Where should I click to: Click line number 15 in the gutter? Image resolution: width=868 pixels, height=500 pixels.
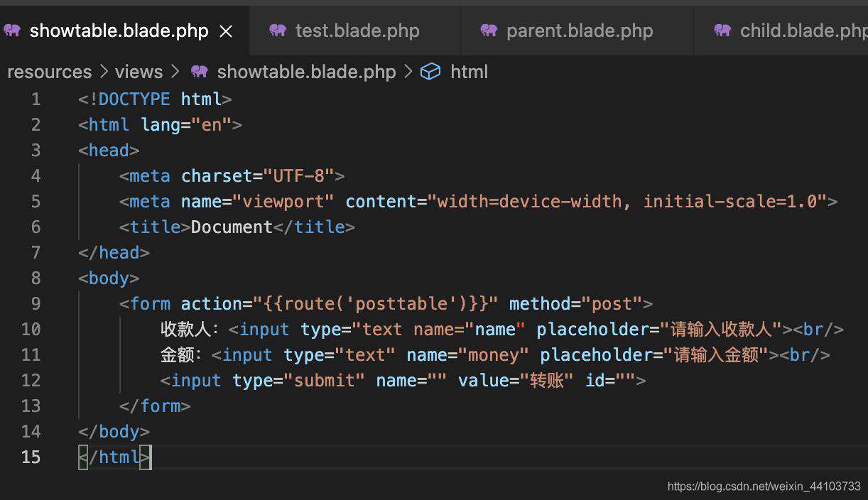(31, 457)
